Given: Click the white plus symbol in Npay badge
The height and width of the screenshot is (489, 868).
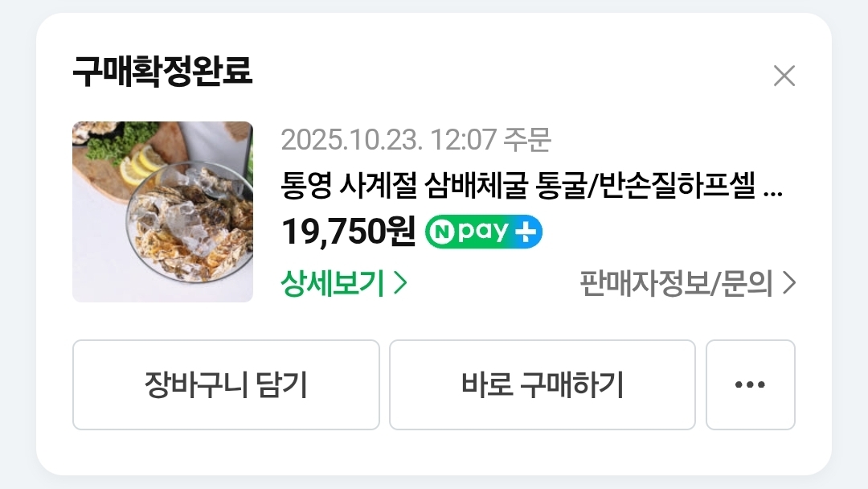Looking at the screenshot, I should pos(526,232).
